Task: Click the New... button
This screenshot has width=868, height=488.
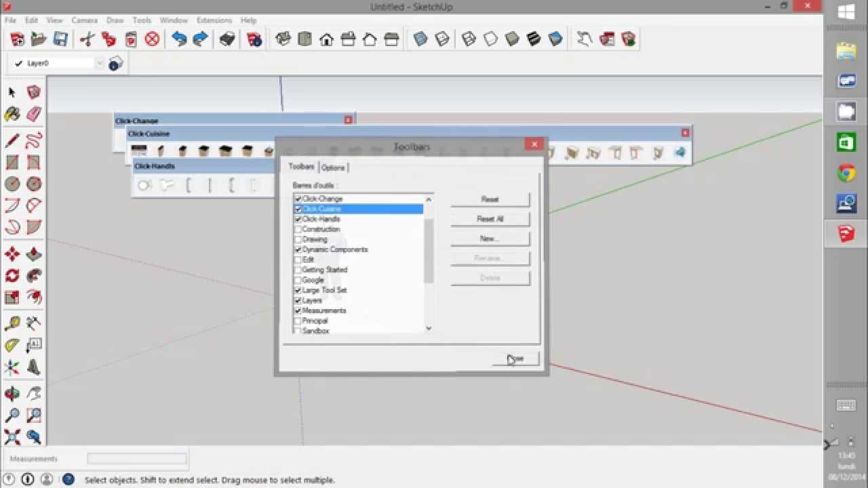Action: tap(490, 239)
